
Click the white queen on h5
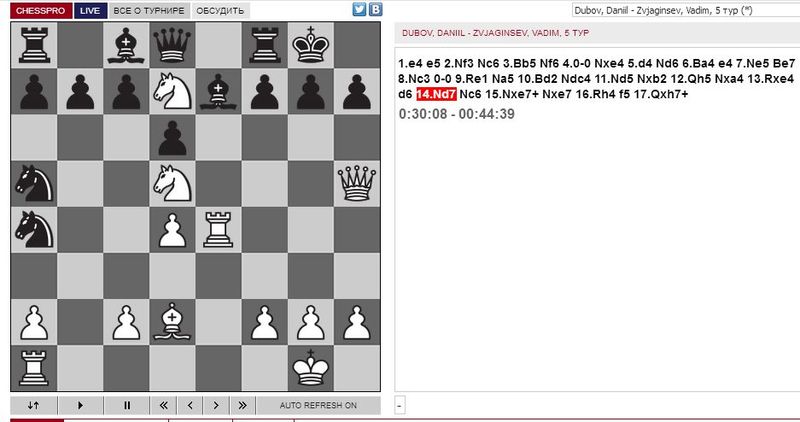coord(358,183)
